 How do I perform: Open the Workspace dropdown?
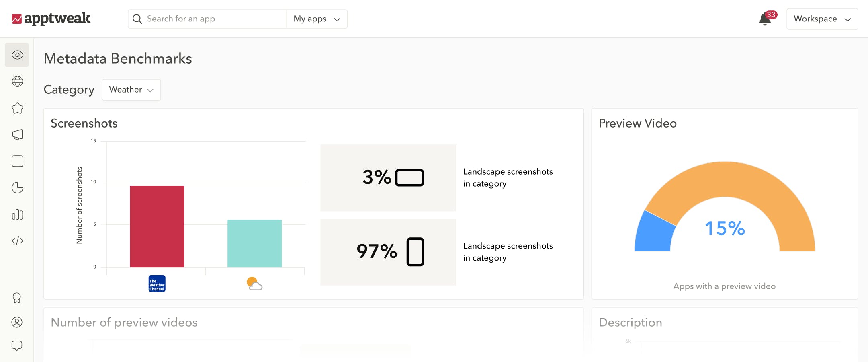click(821, 19)
